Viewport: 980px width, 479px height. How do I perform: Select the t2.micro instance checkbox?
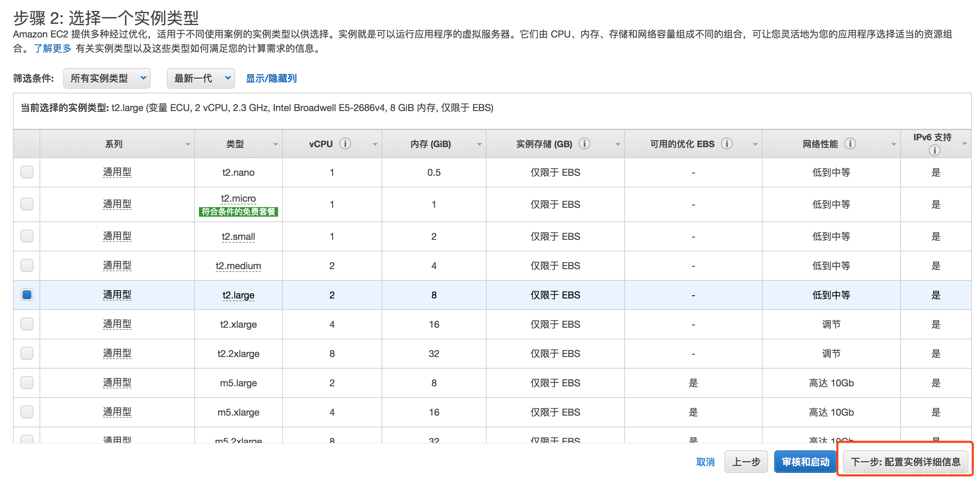tap(27, 204)
